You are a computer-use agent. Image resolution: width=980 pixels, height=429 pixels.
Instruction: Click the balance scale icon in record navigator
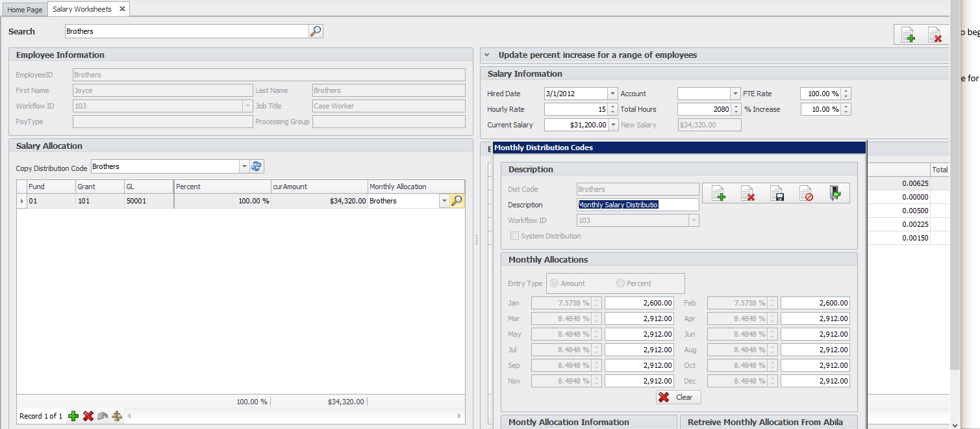[x=117, y=416]
